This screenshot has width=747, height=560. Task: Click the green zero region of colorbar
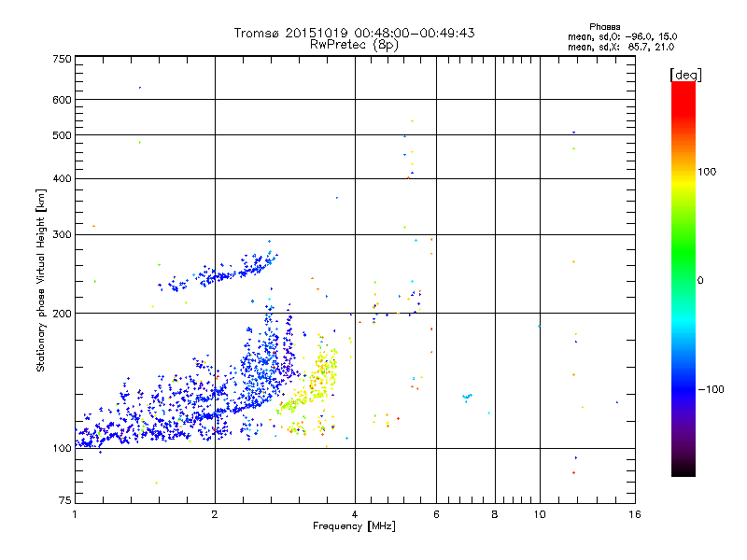coord(684,280)
